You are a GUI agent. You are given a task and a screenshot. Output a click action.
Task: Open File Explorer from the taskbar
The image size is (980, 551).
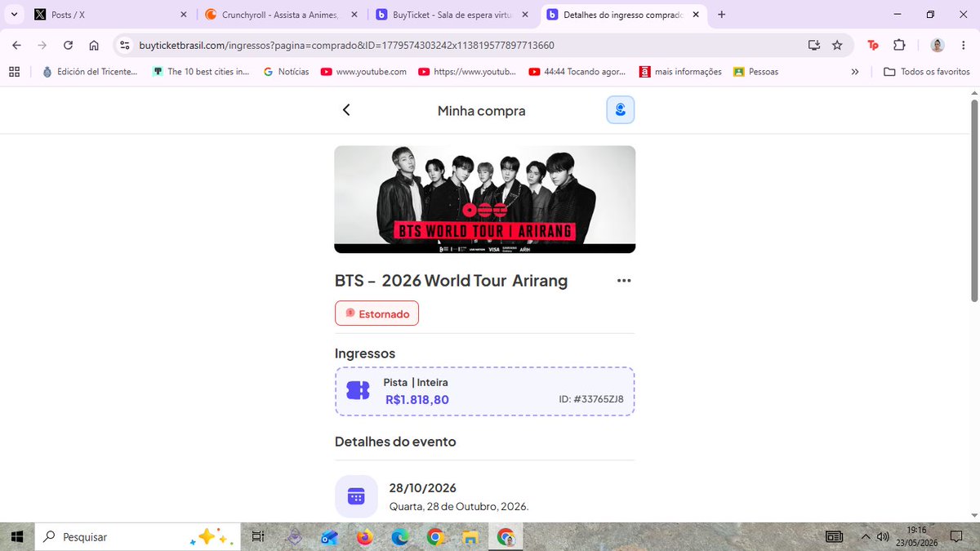[x=470, y=537]
